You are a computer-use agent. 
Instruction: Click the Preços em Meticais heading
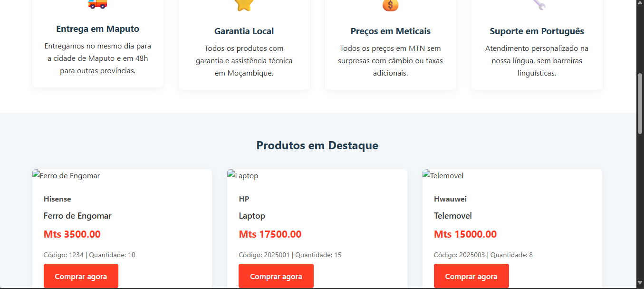pos(390,31)
